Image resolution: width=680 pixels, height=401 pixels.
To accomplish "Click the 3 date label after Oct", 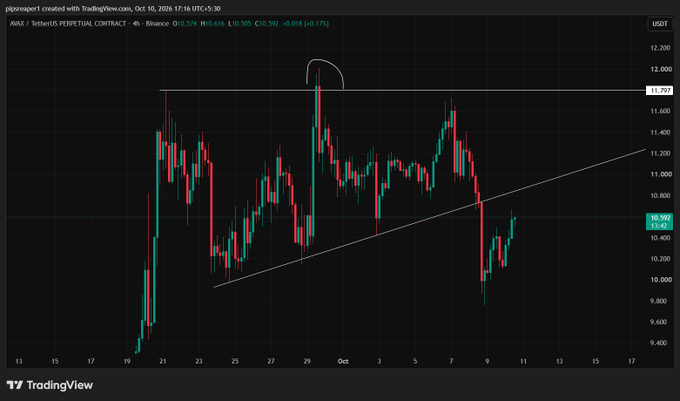I will [x=379, y=361].
